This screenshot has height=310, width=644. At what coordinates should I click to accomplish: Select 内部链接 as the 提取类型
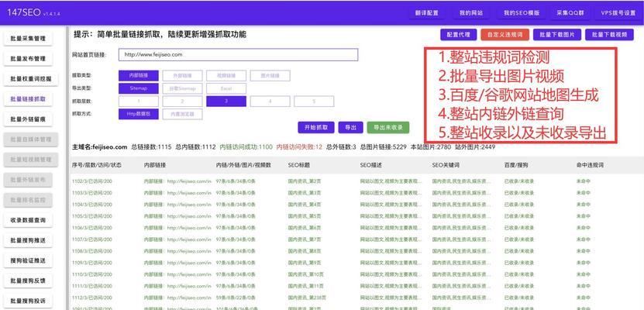139,75
